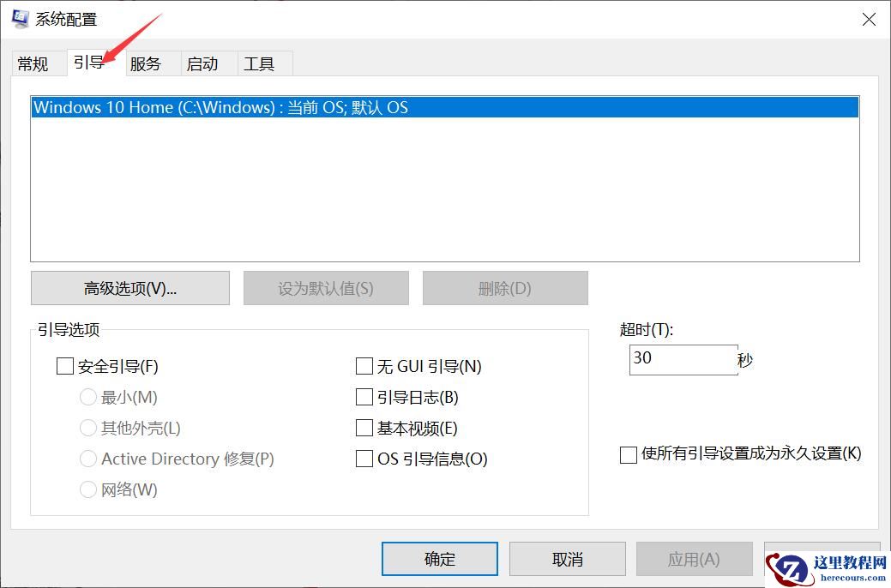Click the 系统配置 application icon

coord(19,18)
